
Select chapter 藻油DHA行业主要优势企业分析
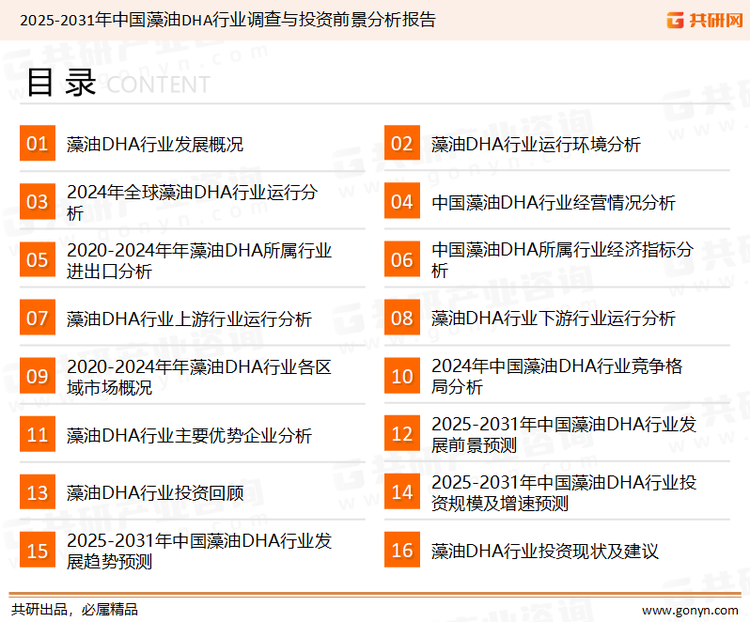click(x=189, y=435)
